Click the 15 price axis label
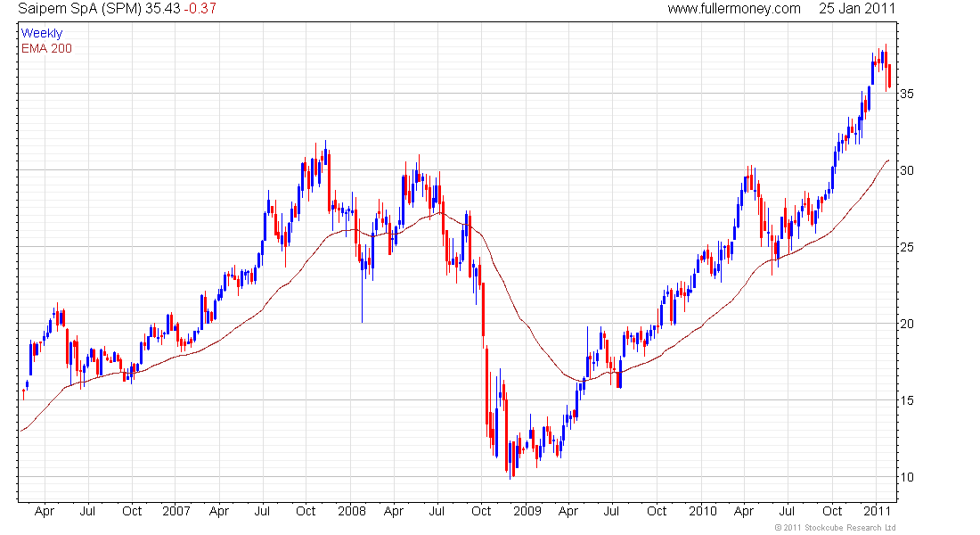The height and width of the screenshot is (535, 980). point(906,400)
